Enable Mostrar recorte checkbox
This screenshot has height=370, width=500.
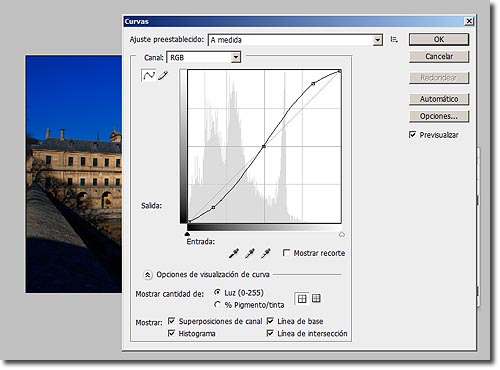pyautogui.click(x=286, y=253)
